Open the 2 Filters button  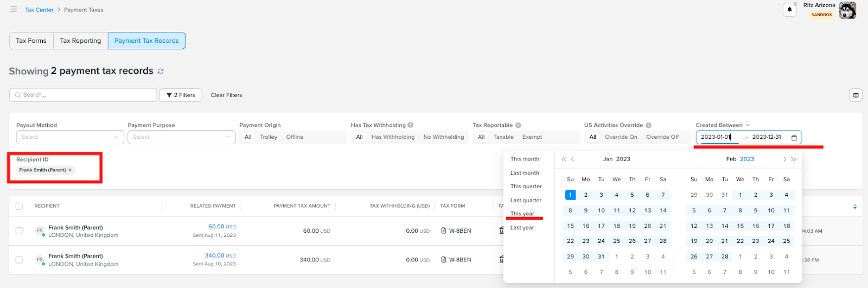181,95
